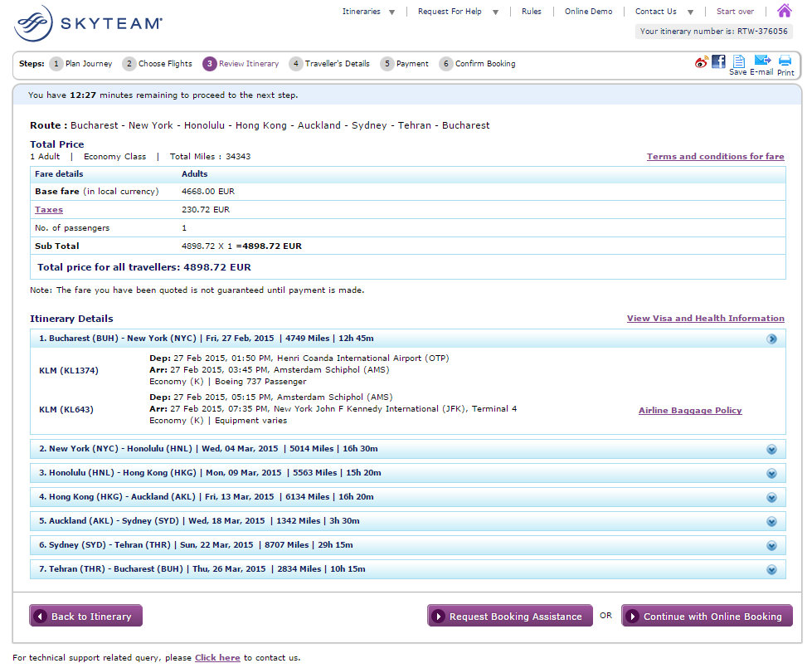Image resolution: width=812 pixels, height=668 pixels.
Task: Collapse the Bucharest - New York segment
Action: (771, 339)
